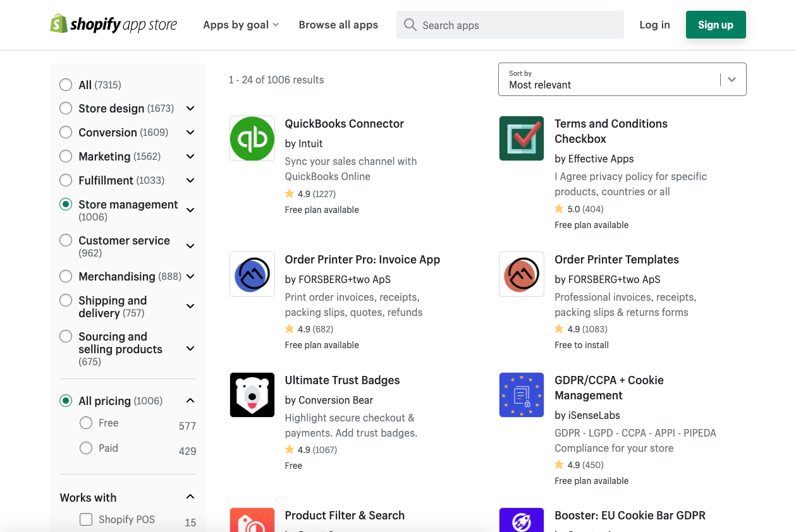
Task: Open the Ultimate Trust Badges title link
Action: (343, 380)
